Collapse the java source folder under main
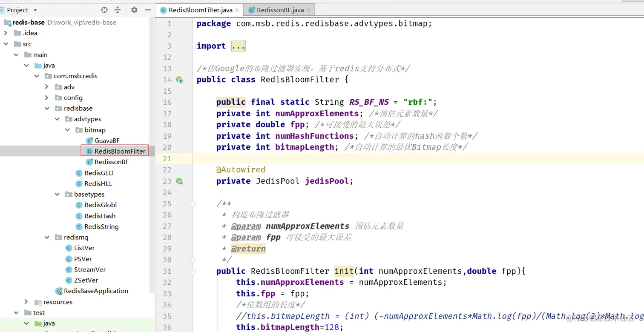This screenshot has height=332, width=644. (x=26, y=66)
